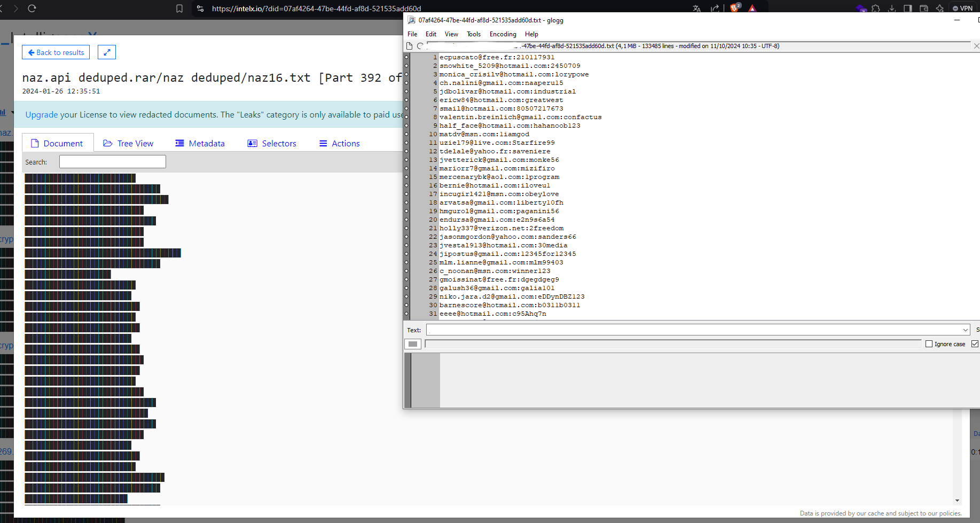This screenshot has width=980, height=523.
Task: Click the 2024-01-26 12:35:51 timestamp
Action: point(61,91)
